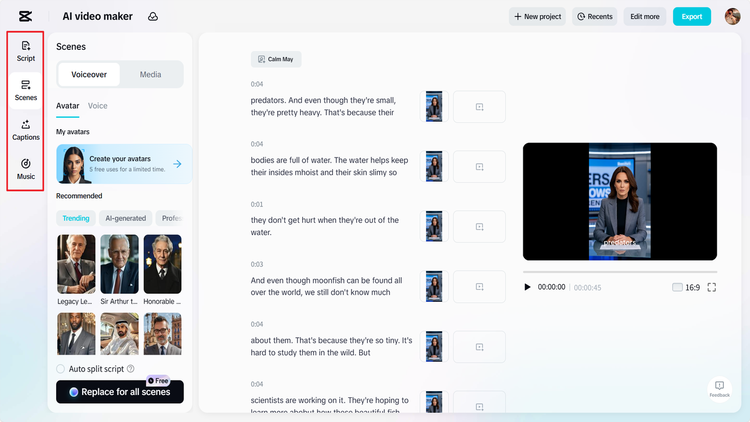Click the video progress bar
This screenshot has width=750, height=422.
click(619, 272)
